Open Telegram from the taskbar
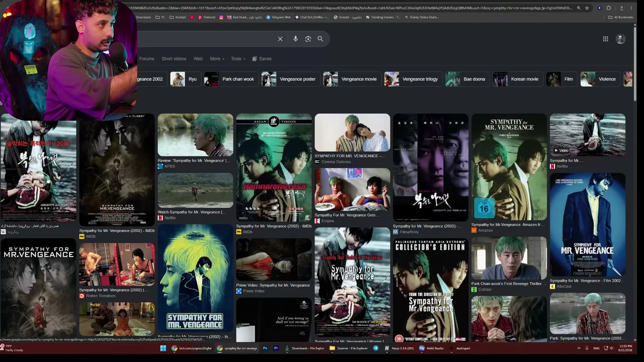 point(376,348)
